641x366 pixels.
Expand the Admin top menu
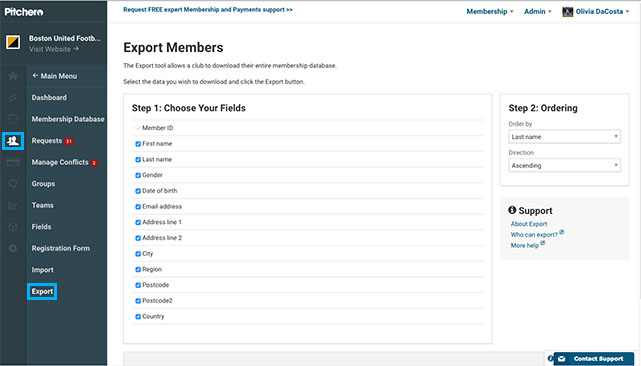tap(538, 11)
